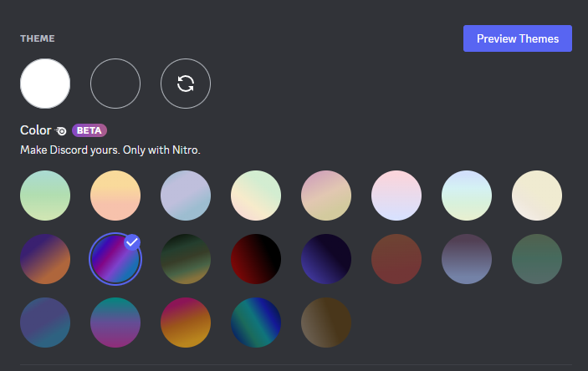
Task: Pick the yellow to peach gradient swatch
Action: tap(115, 196)
